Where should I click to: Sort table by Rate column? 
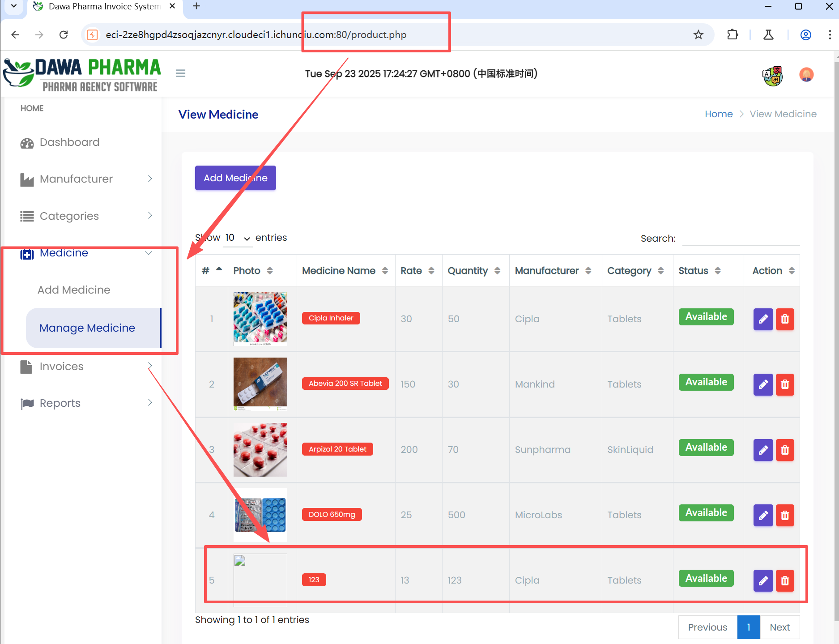click(418, 271)
